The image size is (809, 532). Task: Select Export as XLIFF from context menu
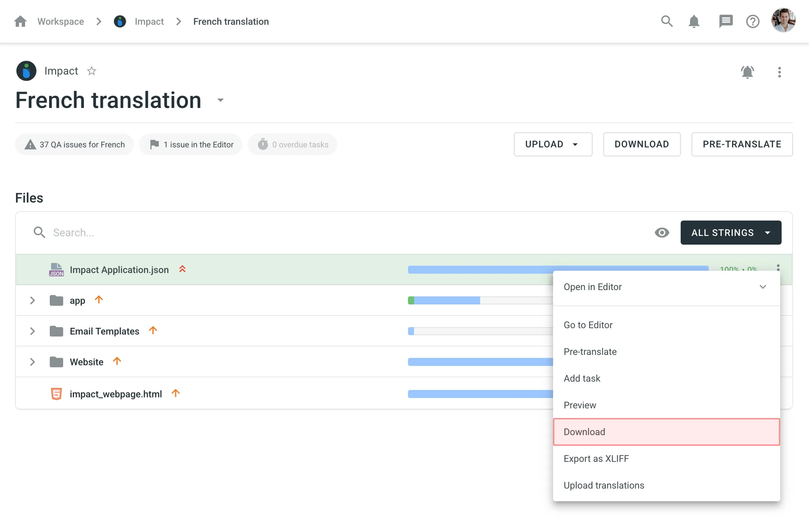596,458
